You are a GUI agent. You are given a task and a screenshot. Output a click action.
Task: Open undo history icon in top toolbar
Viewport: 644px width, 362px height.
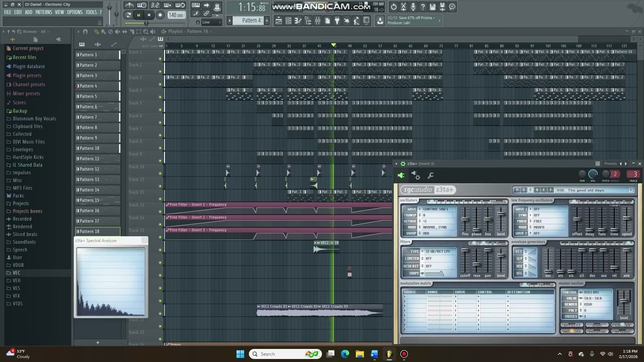(393, 7)
